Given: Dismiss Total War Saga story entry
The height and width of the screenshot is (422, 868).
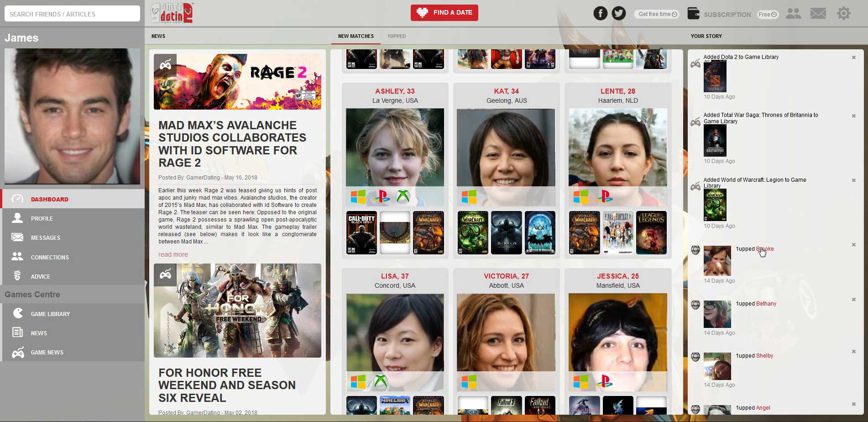Looking at the screenshot, I should [853, 116].
